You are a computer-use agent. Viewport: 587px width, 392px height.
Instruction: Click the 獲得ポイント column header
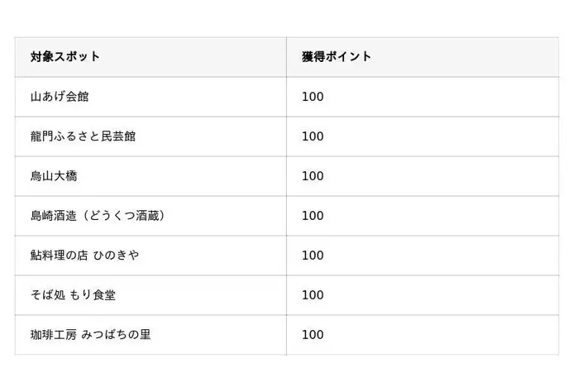pyautogui.click(x=422, y=57)
